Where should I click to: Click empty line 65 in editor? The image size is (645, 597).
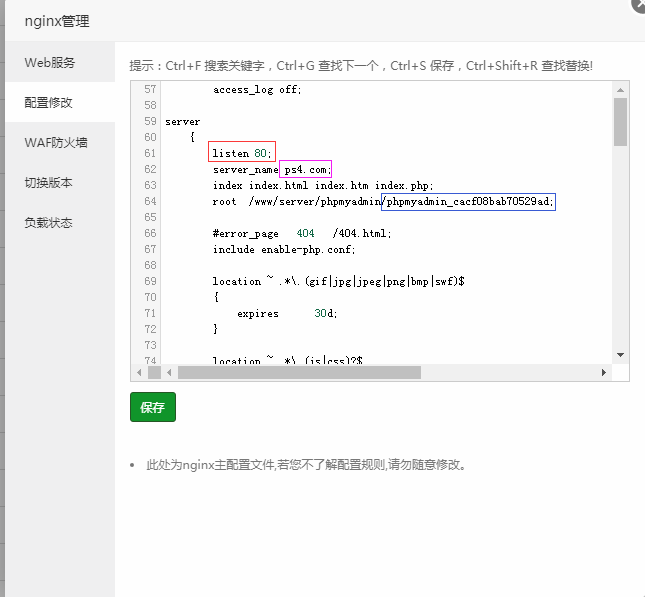click(387, 217)
